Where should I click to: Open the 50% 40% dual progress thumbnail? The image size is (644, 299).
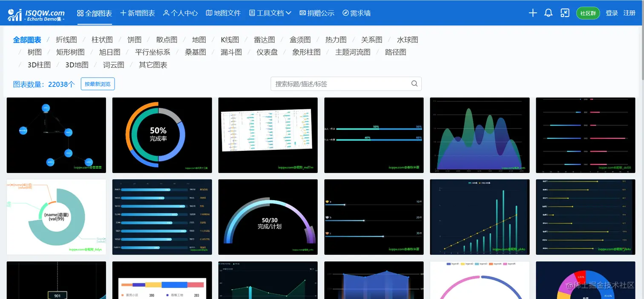pyautogui.click(x=374, y=135)
